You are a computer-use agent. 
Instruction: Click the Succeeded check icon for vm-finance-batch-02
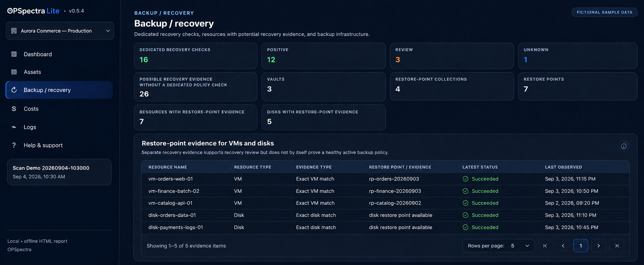click(465, 191)
